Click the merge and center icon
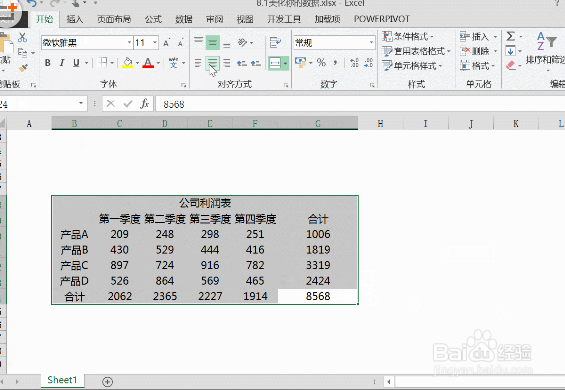The width and height of the screenshot is (565, 390). click(x=275, y=63)
